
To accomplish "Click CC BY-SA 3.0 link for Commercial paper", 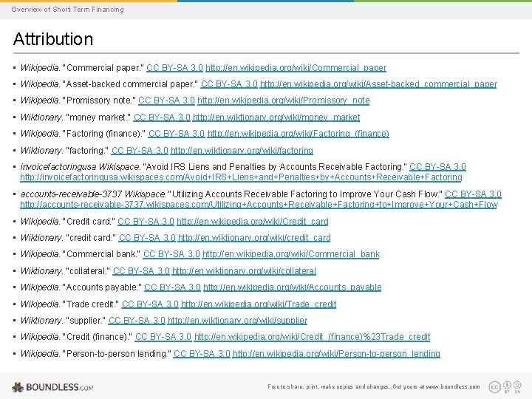I will click(x=174, y=68).
